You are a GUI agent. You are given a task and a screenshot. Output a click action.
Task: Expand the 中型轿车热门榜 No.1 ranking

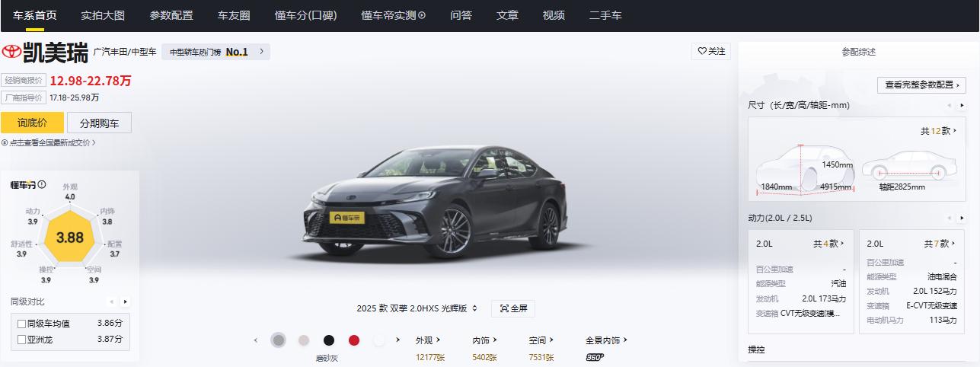215,52
